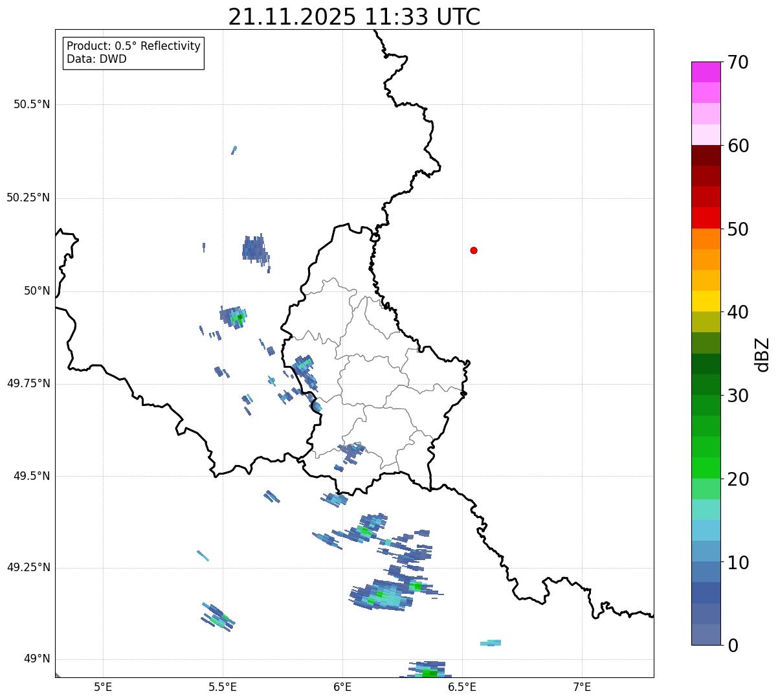Screen dimensions: 778x700
Task: Click the colorbar tick label 20
Action: click(x=738, y=479)
